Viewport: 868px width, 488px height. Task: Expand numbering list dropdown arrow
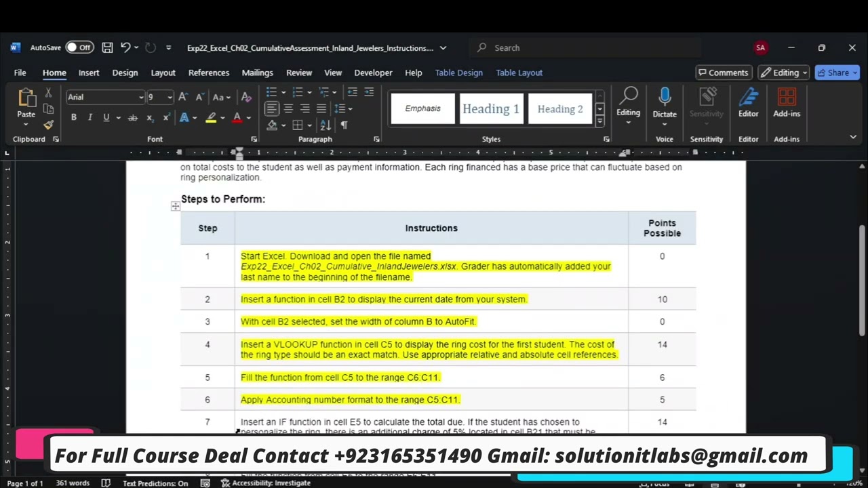pyautogui.click(x=309, y=92)
